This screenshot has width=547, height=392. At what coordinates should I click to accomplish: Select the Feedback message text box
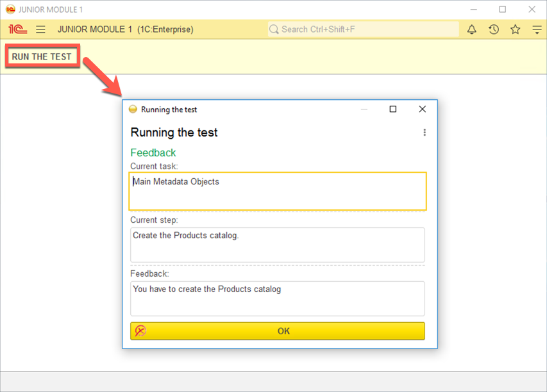(x=277, y=298)
